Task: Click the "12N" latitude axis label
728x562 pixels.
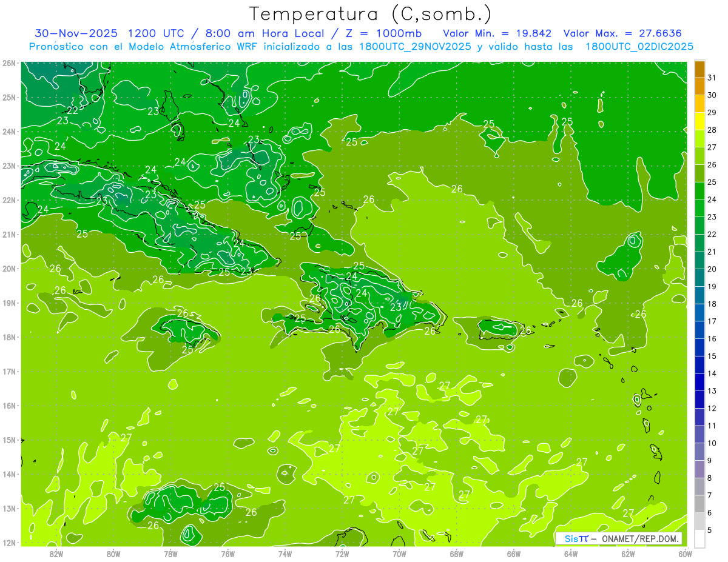Action: tap(8, 543)
